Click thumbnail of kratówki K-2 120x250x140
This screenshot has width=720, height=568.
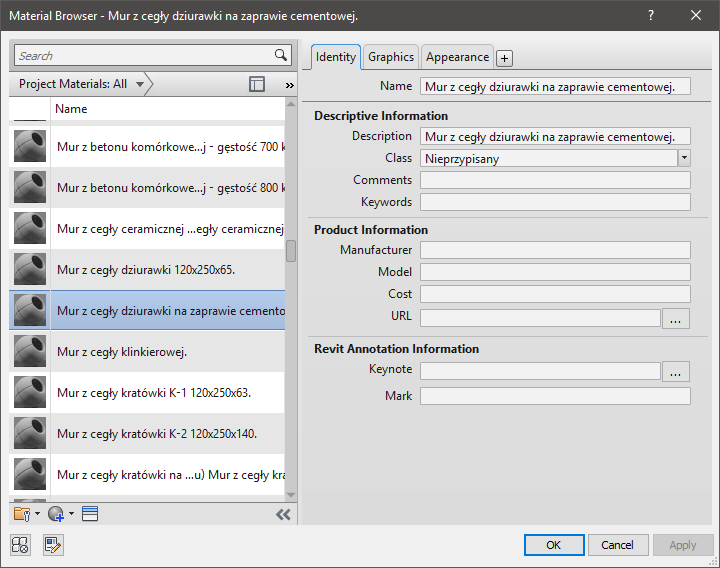pos(30,433)
